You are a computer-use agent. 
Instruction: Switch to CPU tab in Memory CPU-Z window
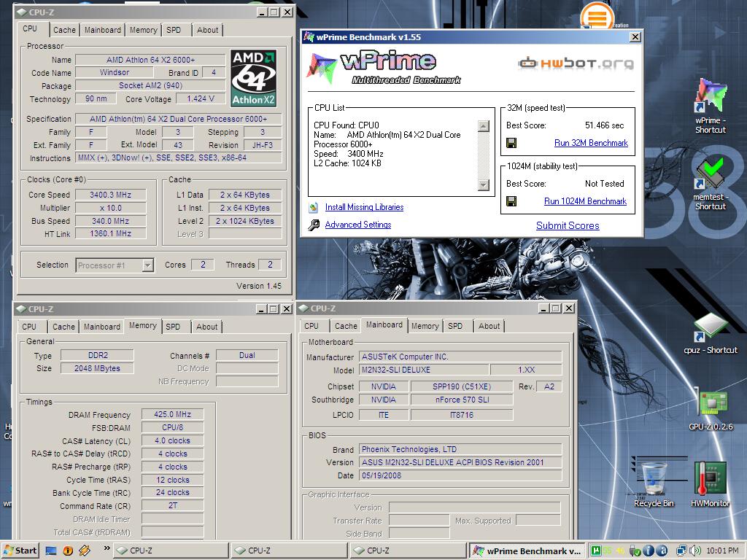point(29,327)
